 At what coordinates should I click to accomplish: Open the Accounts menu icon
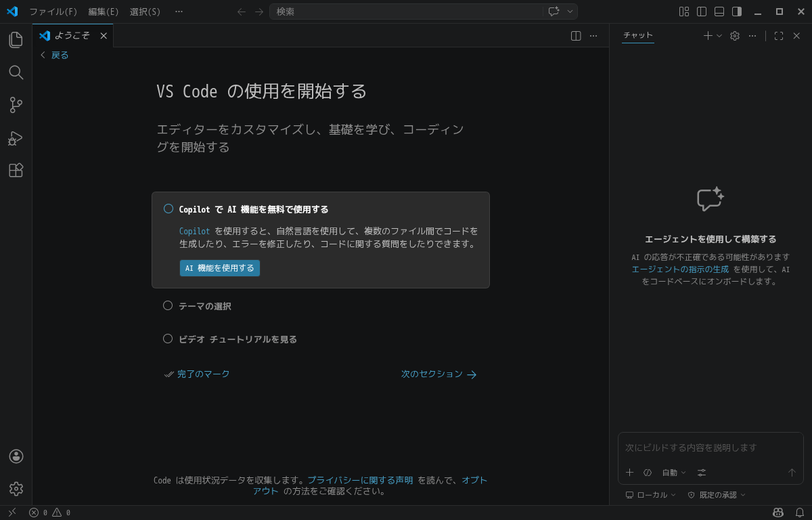pos(16,456)
